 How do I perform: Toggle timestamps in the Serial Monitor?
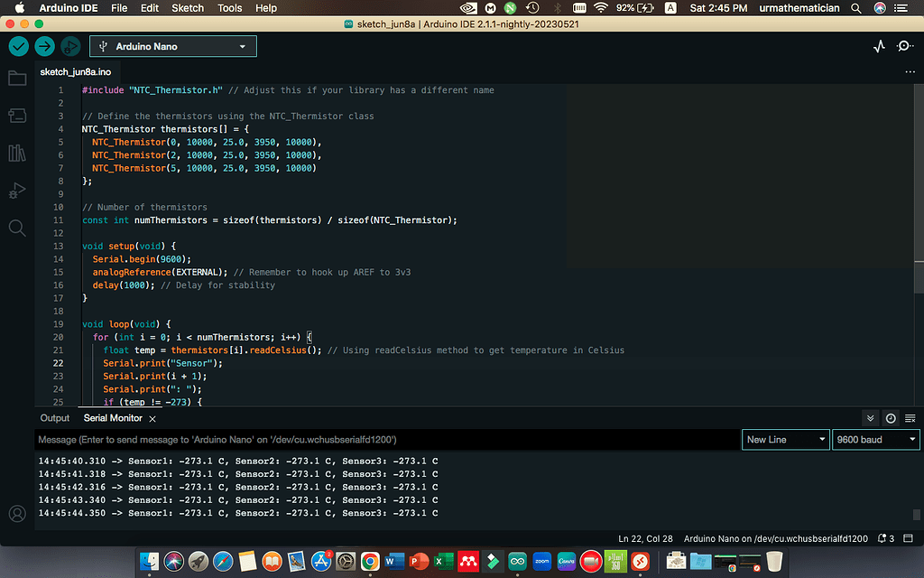tap(889, 418)
